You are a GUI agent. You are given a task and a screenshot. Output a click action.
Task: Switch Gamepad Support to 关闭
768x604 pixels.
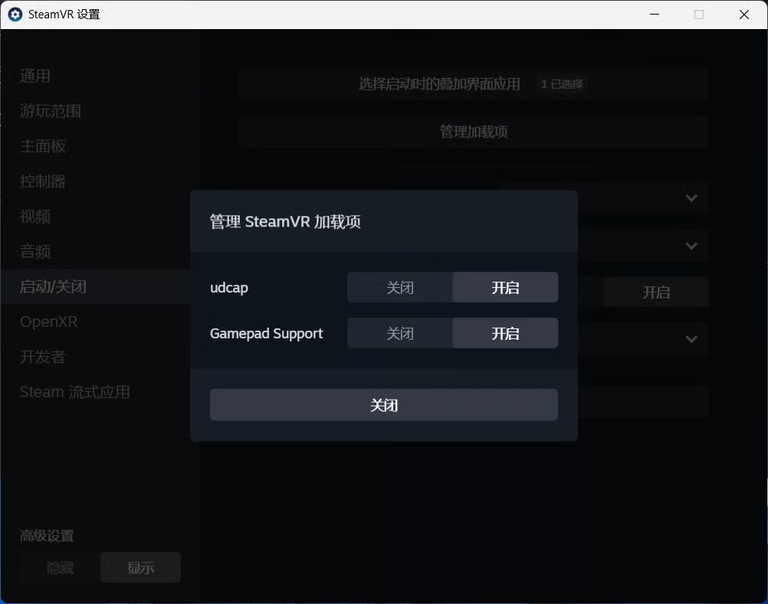(x=400, y=334)
